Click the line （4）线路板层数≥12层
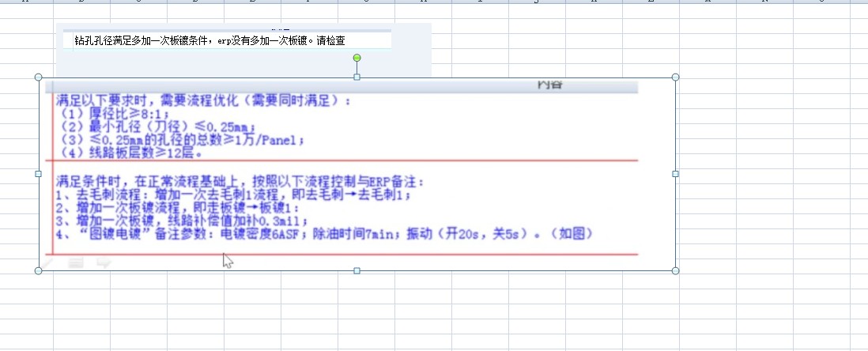The height and width of the screenshot is (351, 868). pyautogui.click(x=130, y=153)
